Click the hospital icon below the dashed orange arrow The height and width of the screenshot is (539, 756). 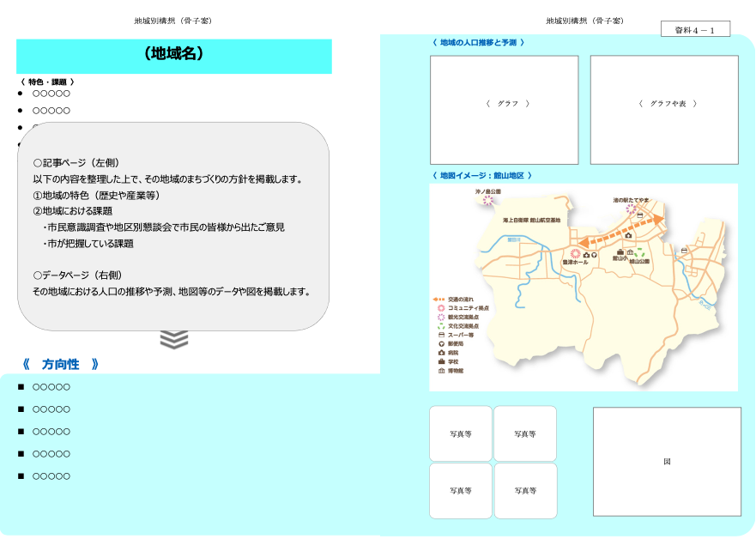[x=628, y=235]
